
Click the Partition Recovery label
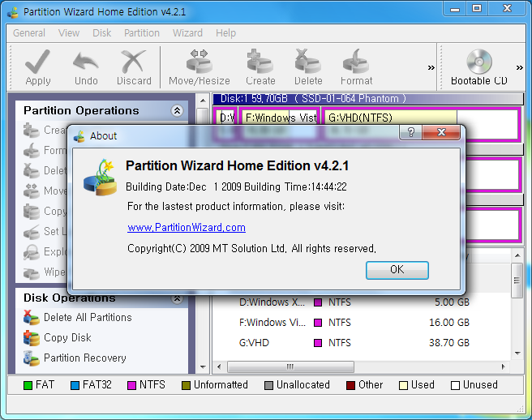(85, 358)
